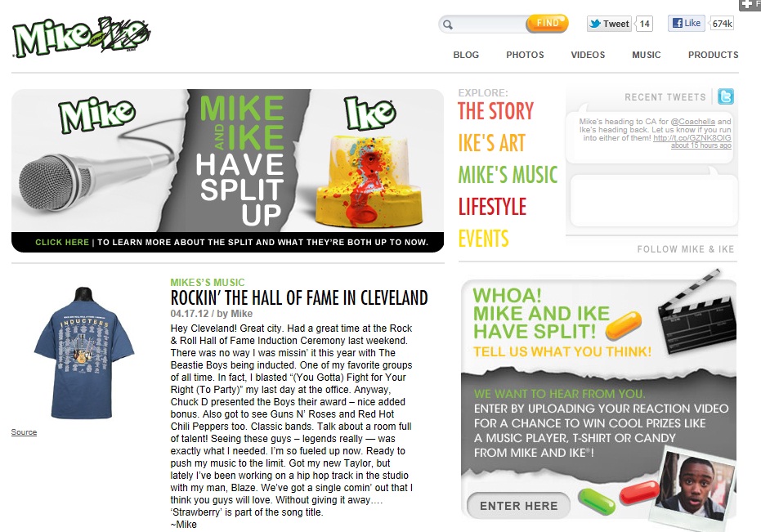Open the VIDEOS menu item
The height and width of the screenshot is (532, 761).
588,55
